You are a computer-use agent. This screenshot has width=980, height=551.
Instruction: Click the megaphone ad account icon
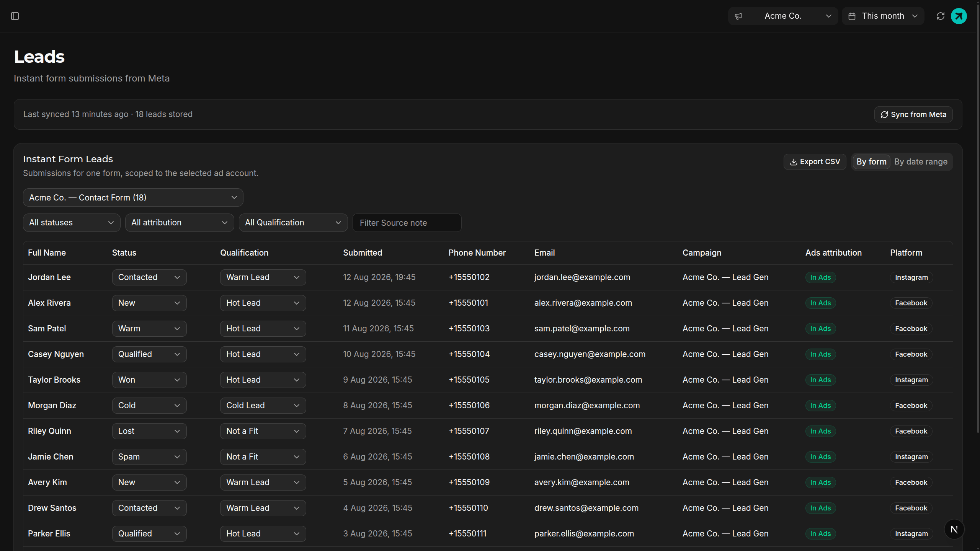point(738,16)
